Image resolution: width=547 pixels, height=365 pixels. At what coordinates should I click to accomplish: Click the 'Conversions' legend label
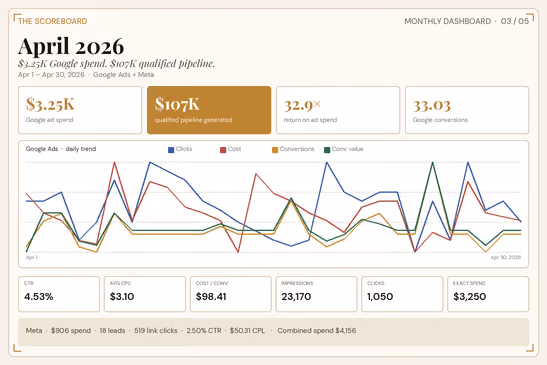coord(297,149)
